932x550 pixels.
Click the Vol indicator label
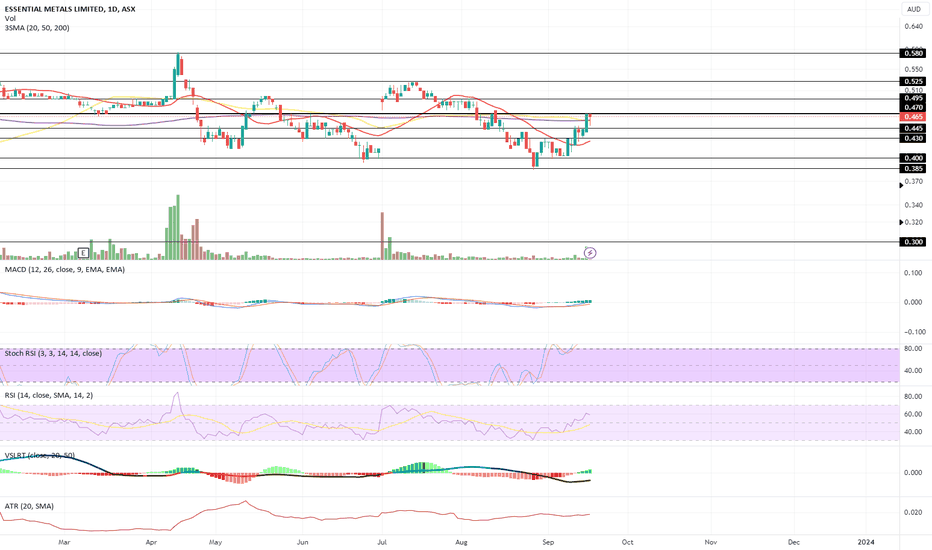(x=10, y=18)
